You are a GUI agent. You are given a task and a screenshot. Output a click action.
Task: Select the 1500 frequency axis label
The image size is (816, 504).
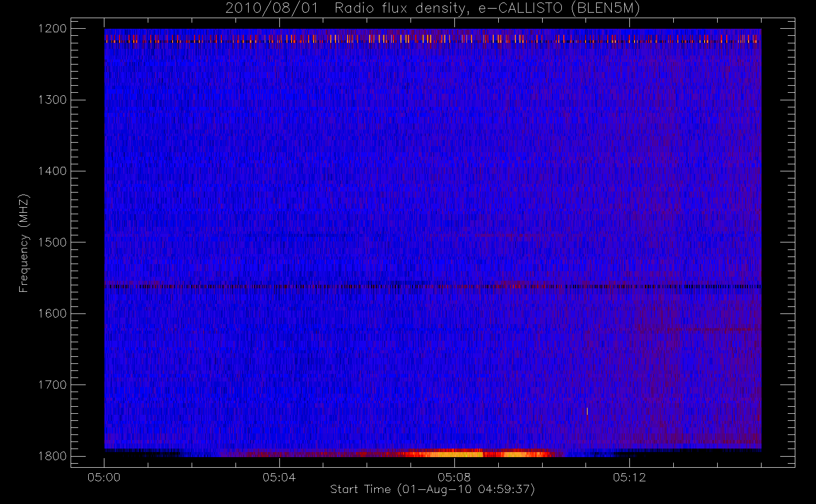coord(52,242)
